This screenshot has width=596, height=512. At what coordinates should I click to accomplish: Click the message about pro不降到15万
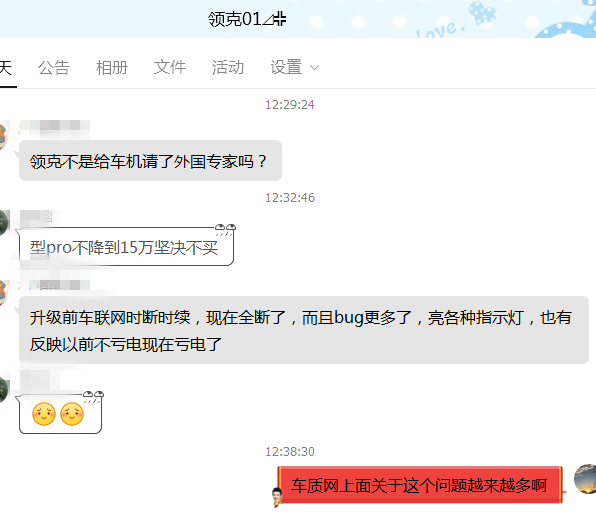[x=126, y=246]
